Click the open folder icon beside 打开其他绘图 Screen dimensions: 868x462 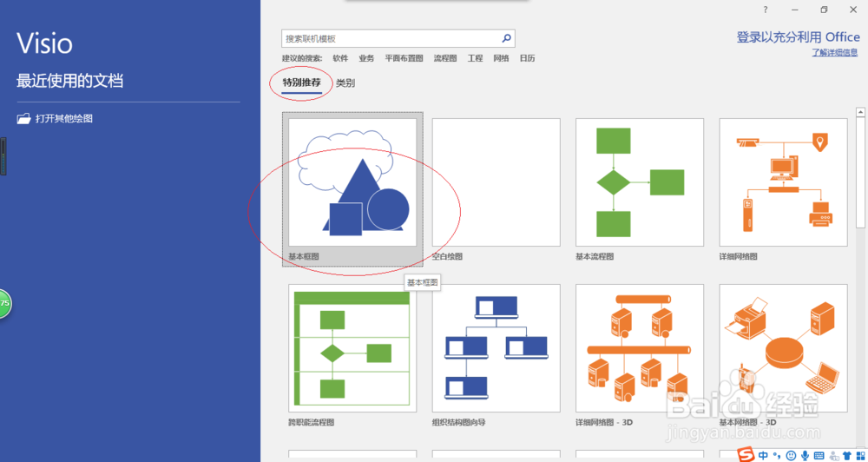coord(23,119)
